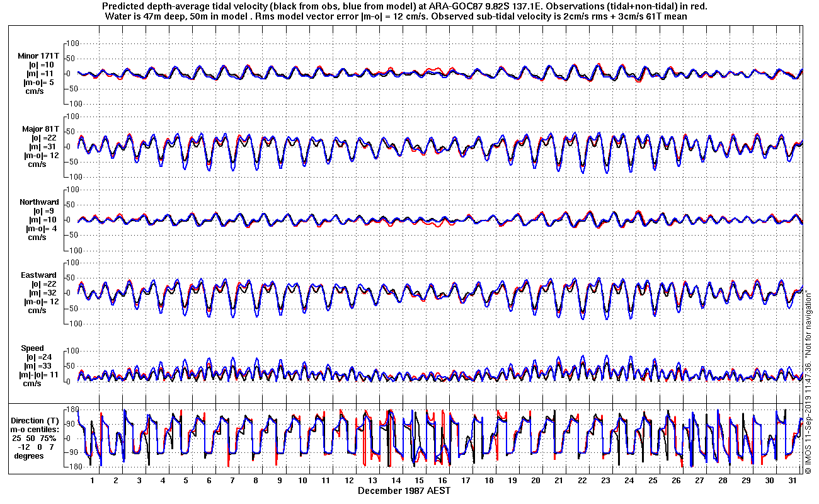Image resolution: width=819 pixels, height=504 pixels.
Task: Click day label 15 on the date axis
Action: click(419, 480)
